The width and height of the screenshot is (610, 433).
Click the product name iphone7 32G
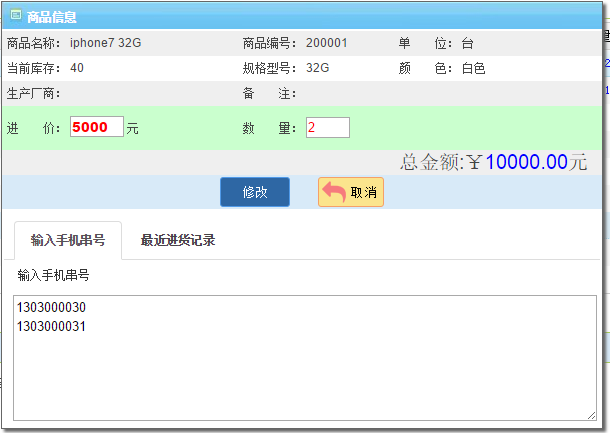tap(105, 43)
